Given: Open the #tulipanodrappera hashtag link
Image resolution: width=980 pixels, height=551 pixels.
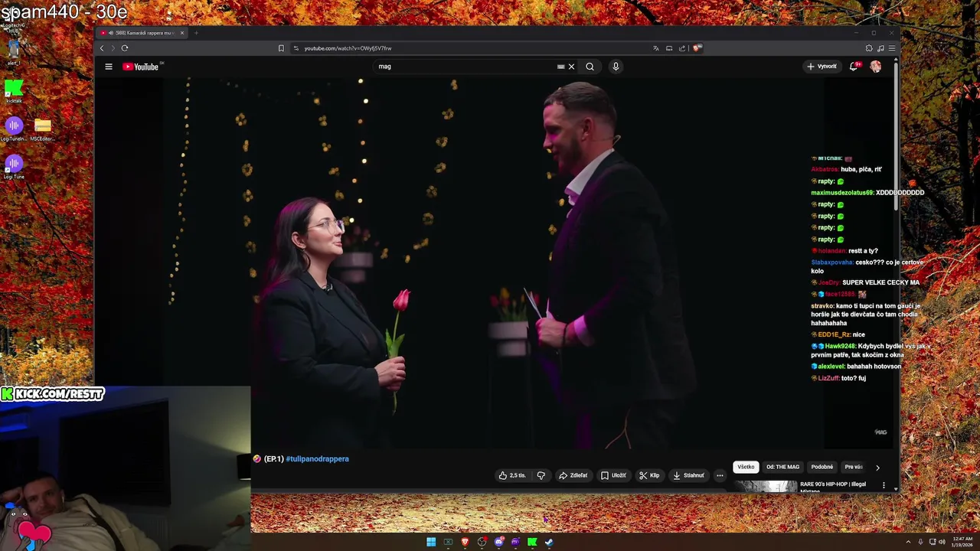Looking at the screenshot, I should [317, 459].
